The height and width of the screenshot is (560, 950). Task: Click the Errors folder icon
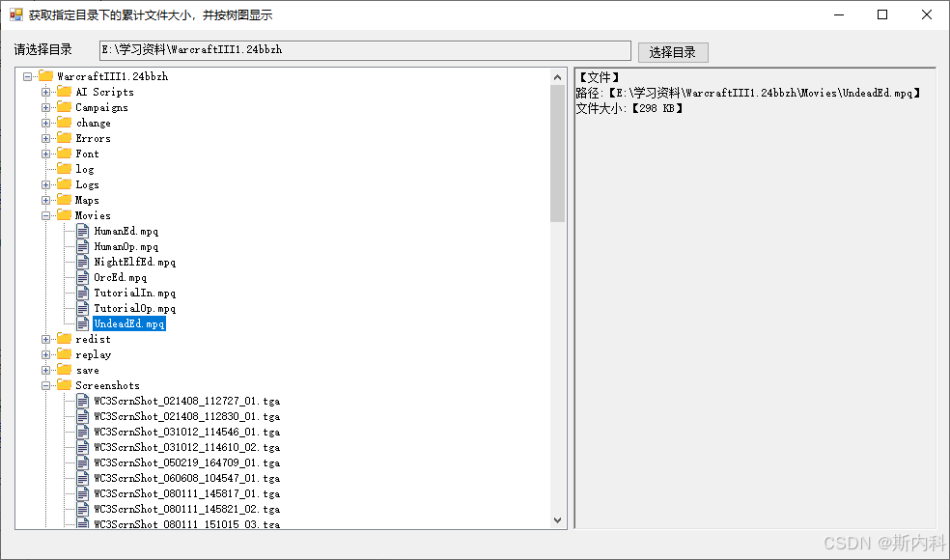[x=65, y=137]
